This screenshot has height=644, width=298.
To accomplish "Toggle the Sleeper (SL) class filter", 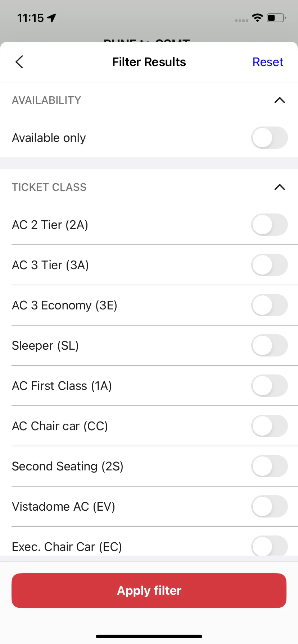I will pos(269,345).
